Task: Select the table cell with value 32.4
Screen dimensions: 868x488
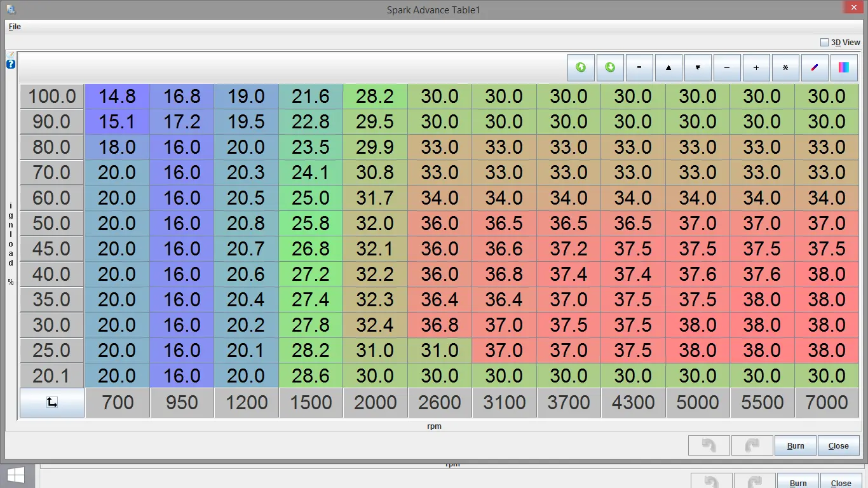Action: tap(376, 325)
